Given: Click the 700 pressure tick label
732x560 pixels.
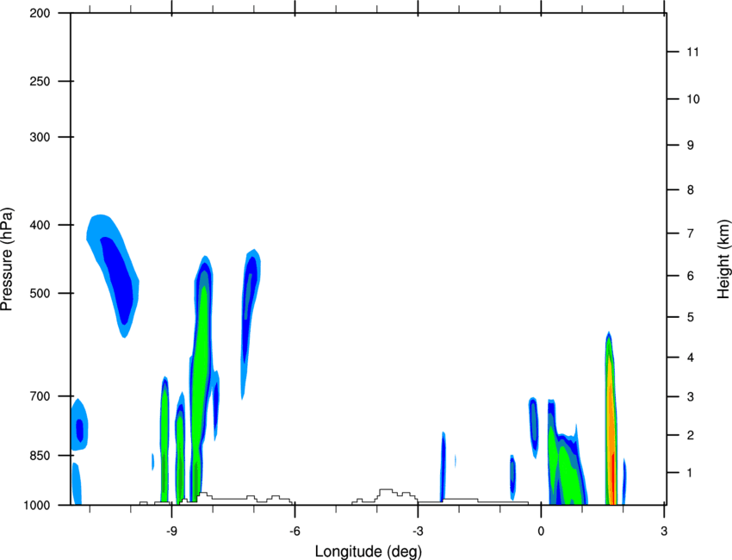Looking at the screenshot, I should click(x=40, y=396).
